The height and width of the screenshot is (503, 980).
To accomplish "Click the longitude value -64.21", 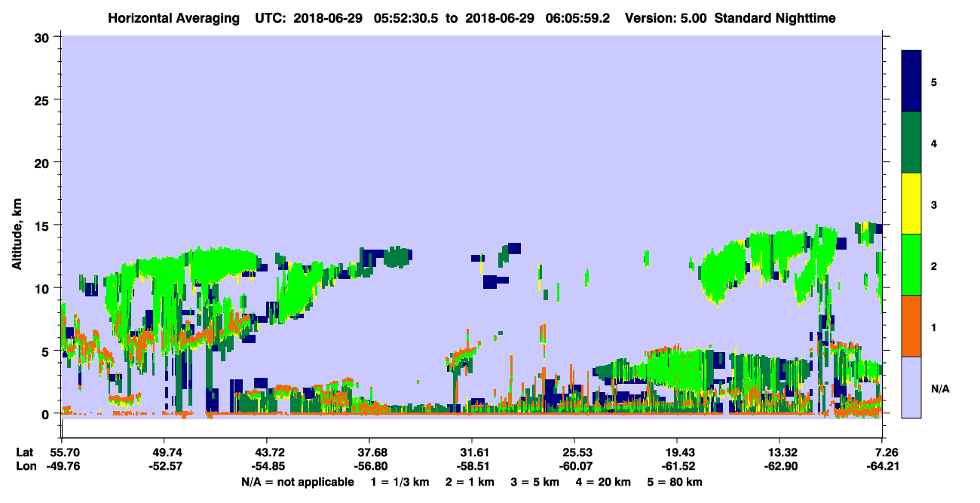I will click(882, 467).
